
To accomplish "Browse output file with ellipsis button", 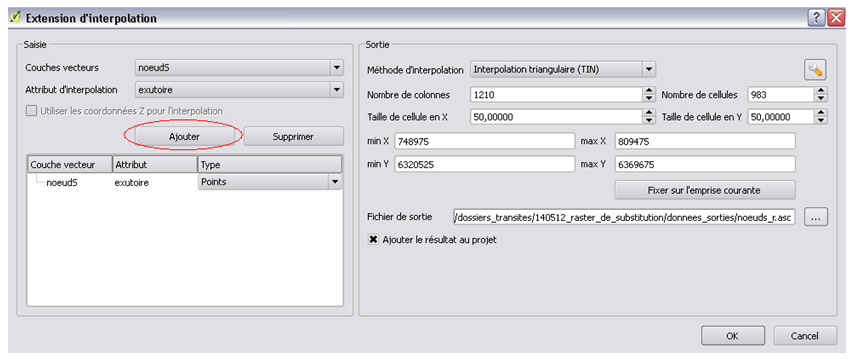I will [x=815, y=217].
